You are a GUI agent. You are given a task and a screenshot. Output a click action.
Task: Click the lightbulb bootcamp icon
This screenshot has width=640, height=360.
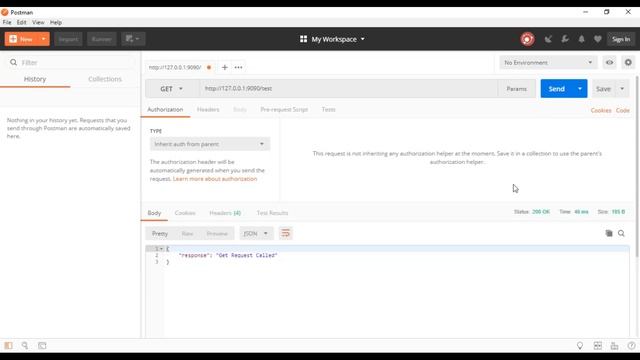coord(580,346)
